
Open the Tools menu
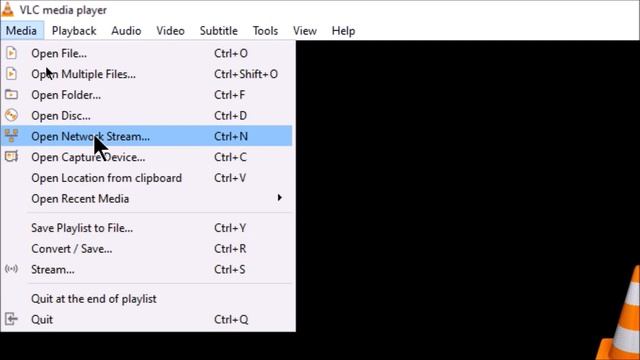pyautogui.click(x=265, y=31)
